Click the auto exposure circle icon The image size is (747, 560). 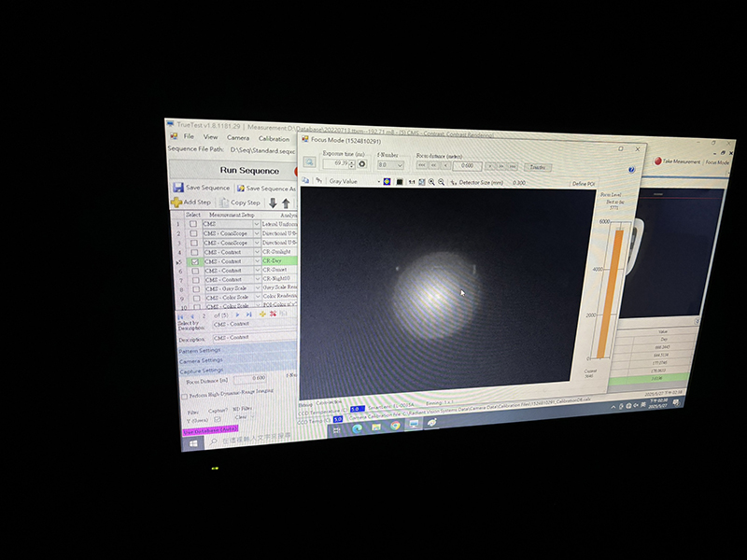tap(362, 164)
